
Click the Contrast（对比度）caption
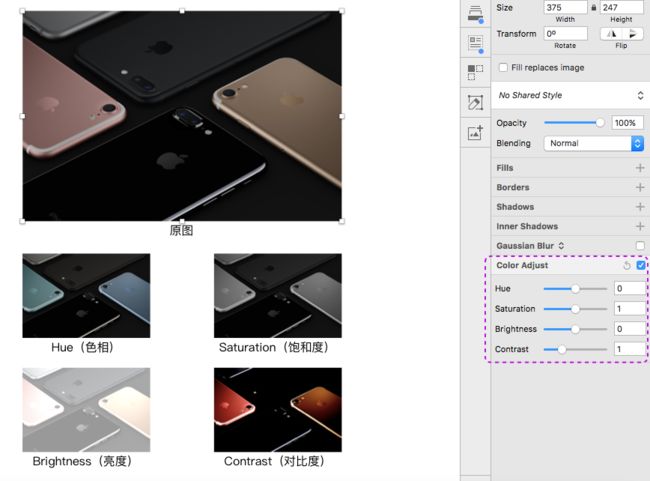coord(274,462)
